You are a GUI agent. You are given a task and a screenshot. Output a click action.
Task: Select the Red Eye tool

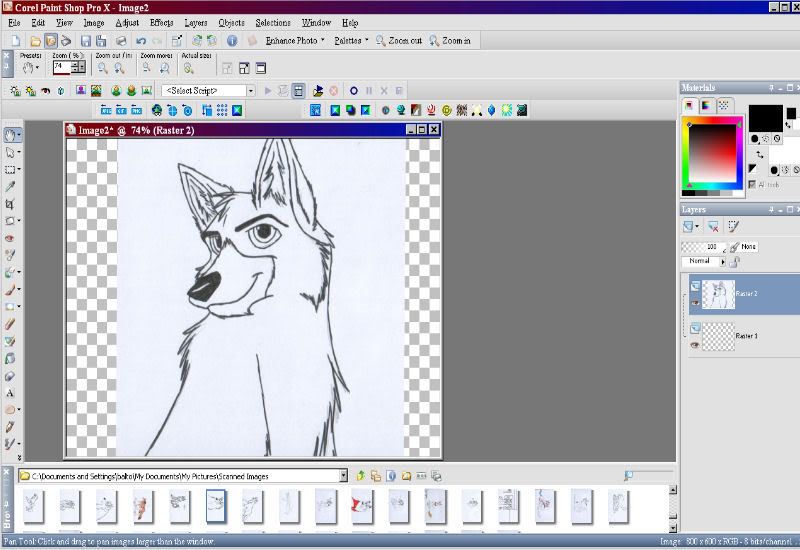pos(10,238)
